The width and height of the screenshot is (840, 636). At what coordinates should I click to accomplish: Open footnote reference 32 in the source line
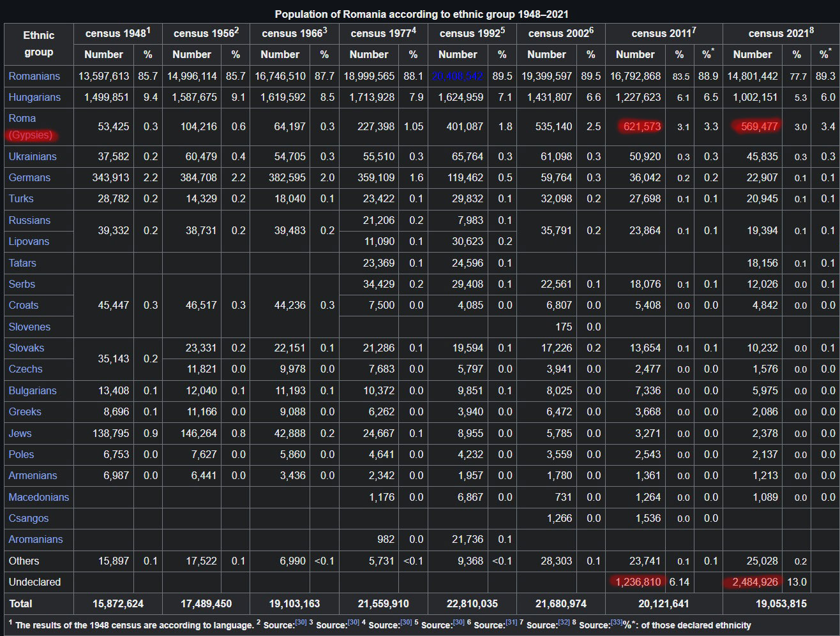[564, 623]
